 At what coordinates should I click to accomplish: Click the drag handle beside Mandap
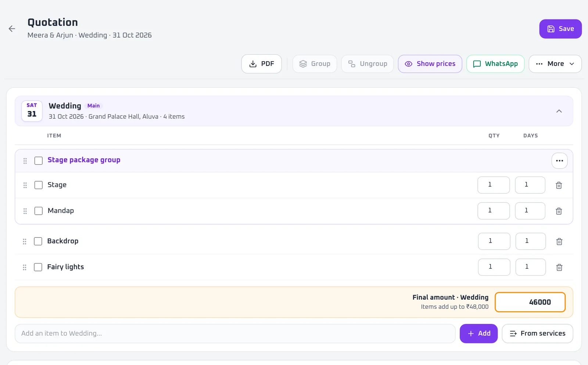[x=25, y=211]
